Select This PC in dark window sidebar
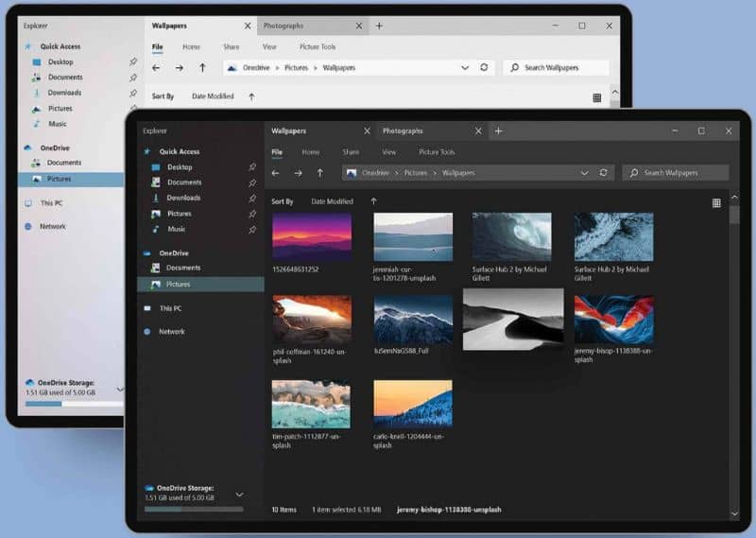 point(170,308)
